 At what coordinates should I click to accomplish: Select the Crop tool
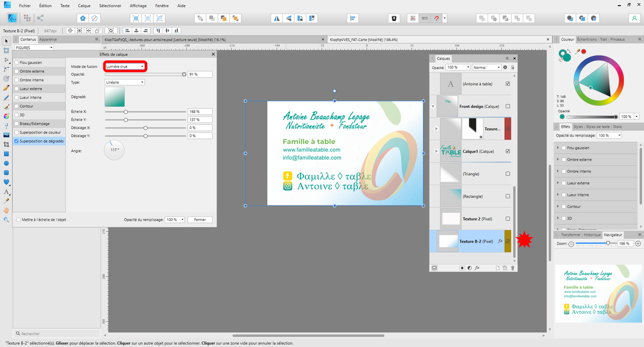(x=7, y=144)
